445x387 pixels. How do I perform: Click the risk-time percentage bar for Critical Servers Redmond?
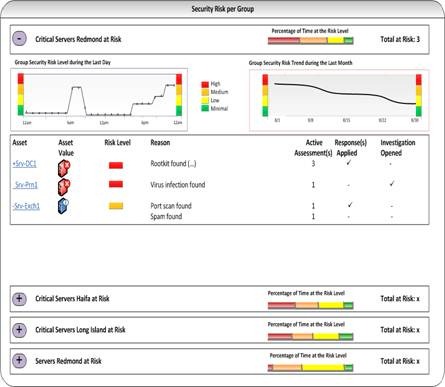[x=311, y=41]
